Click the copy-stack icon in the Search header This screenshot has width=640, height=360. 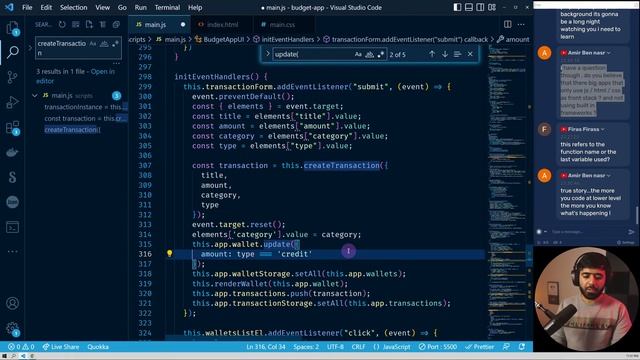(x=116, y=24)
